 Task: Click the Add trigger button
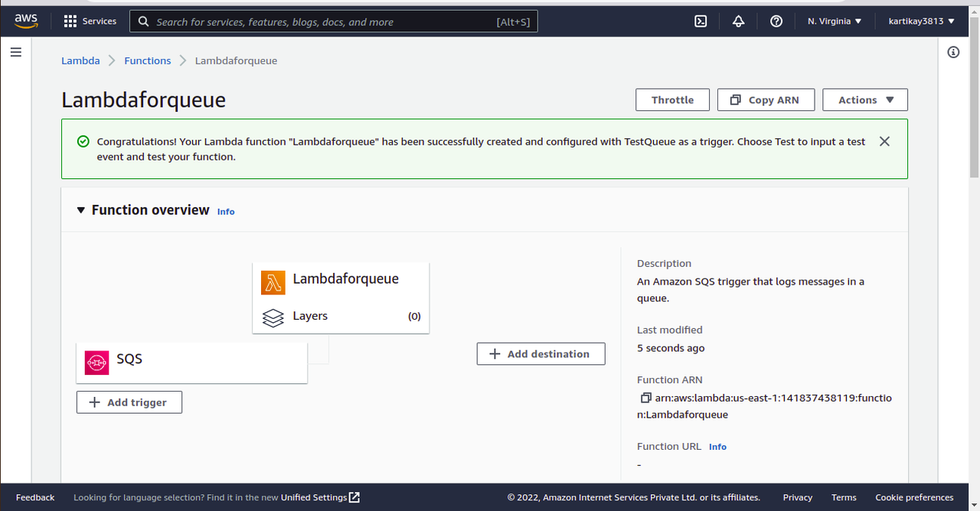click(129, 402)
